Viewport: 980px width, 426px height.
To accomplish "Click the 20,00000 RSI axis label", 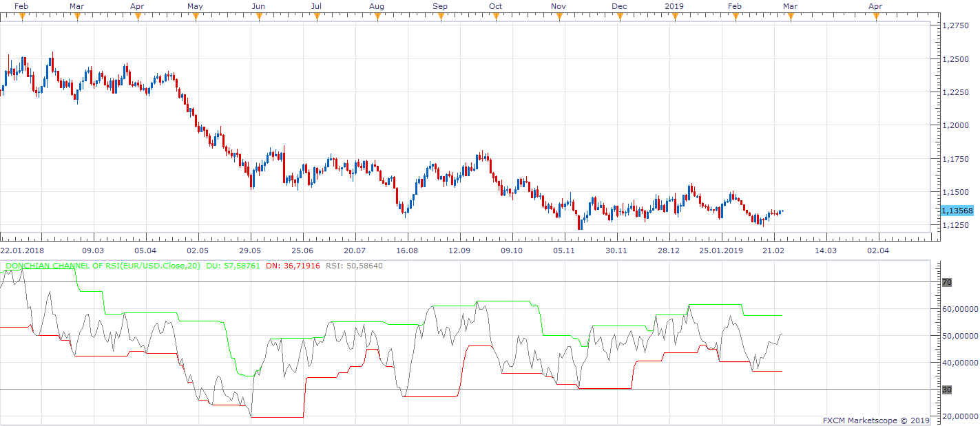I will tap(960, 416).
